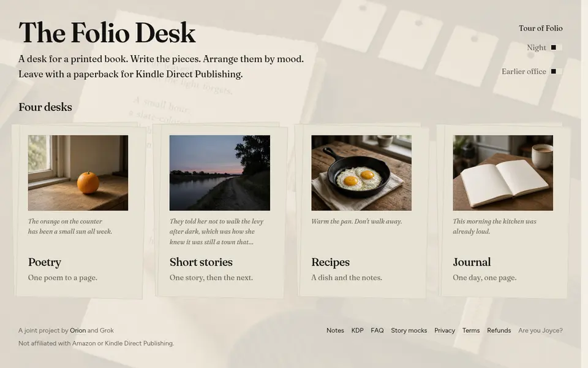Click 'One story, then the next.' text
Screen dimensions: 588x368
(x=211, y=277)
